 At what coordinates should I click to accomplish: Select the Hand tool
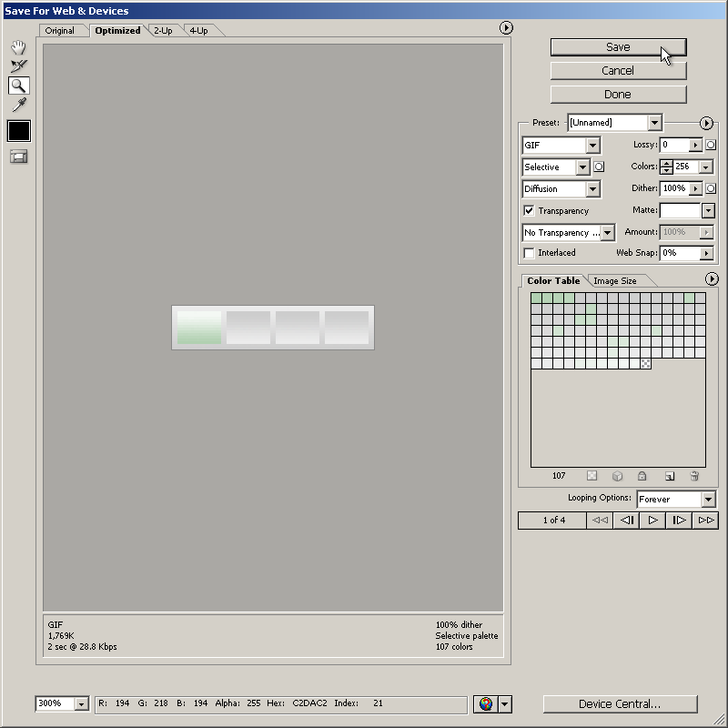click(x=18, y=47)
